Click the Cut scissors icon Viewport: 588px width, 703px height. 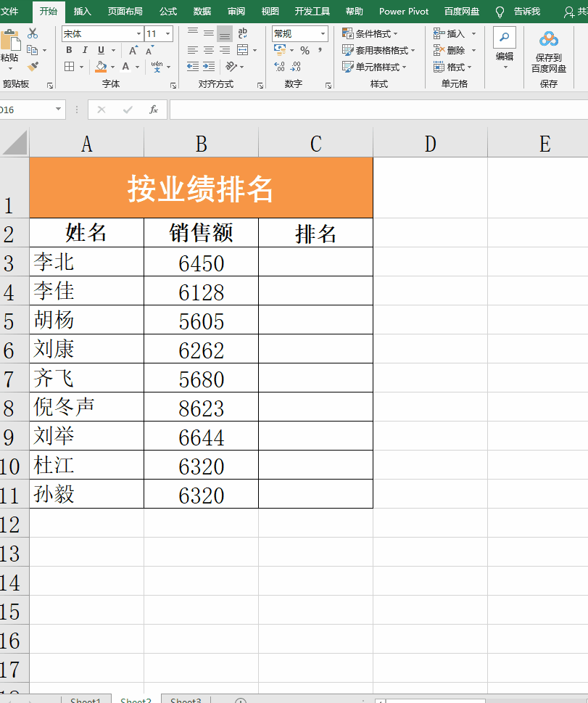point(33,33)
